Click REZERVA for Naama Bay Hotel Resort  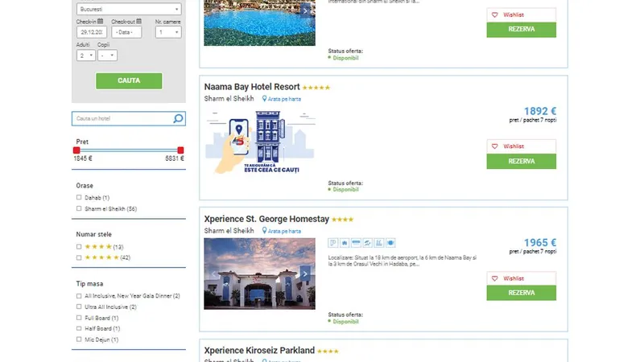[522, 162]
